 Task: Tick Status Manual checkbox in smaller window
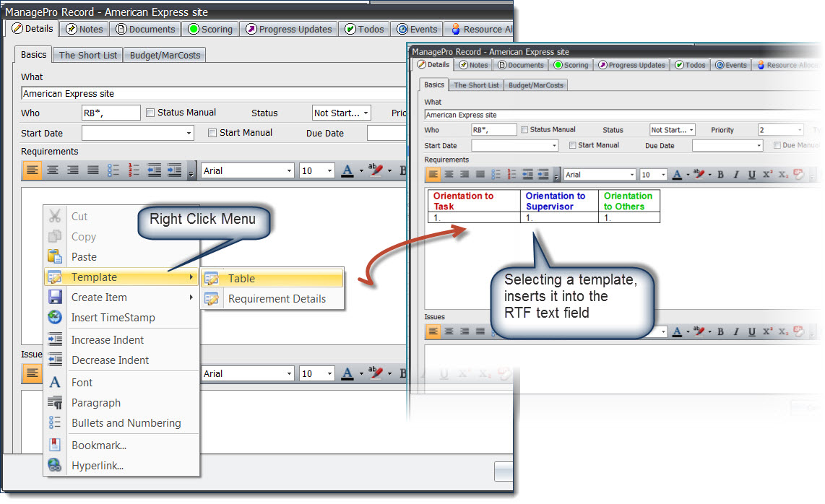[x=524, y=130]
